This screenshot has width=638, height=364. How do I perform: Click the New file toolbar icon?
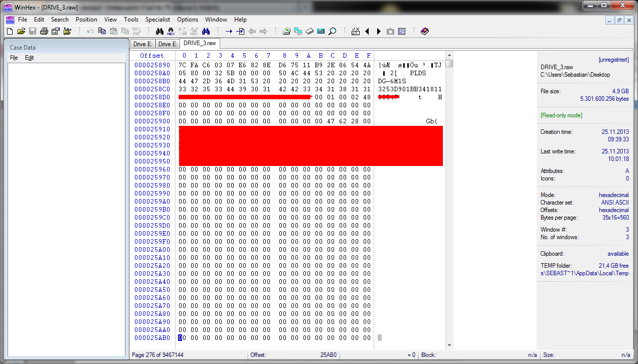tap(10, 31)
